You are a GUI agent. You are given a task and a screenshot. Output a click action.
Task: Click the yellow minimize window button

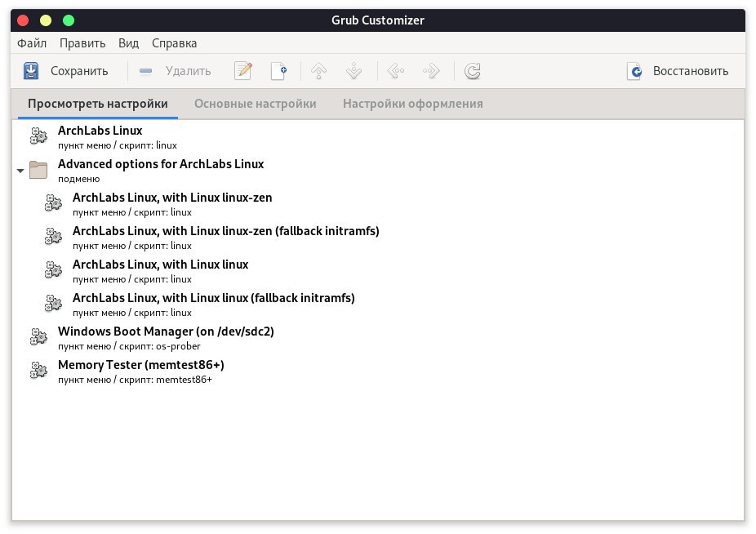click(x=46, y=20)
